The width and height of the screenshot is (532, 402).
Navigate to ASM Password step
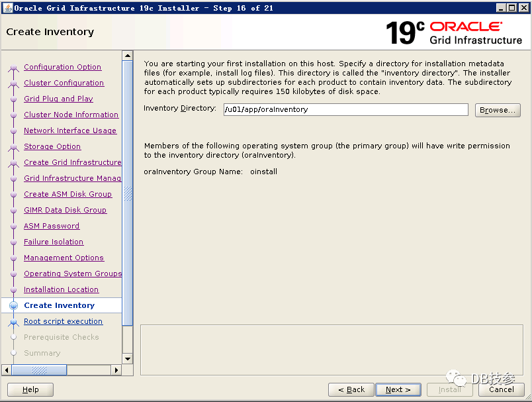[52, 226]
